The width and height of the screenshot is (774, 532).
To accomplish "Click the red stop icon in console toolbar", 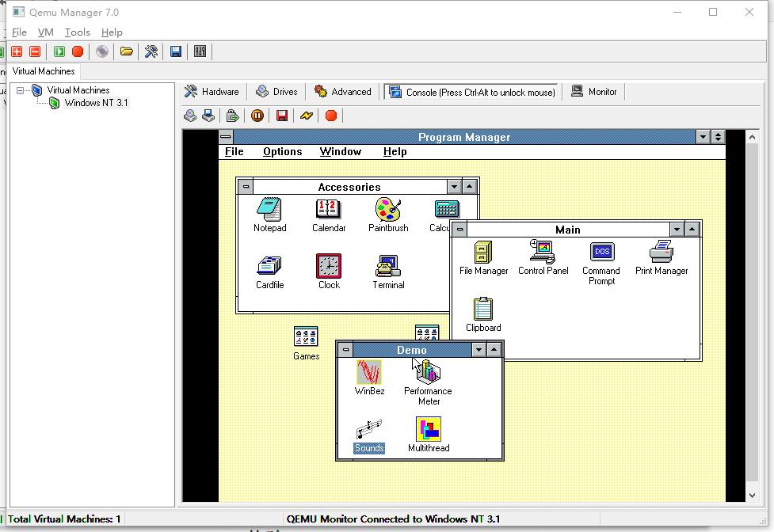I will coord(331,116).
